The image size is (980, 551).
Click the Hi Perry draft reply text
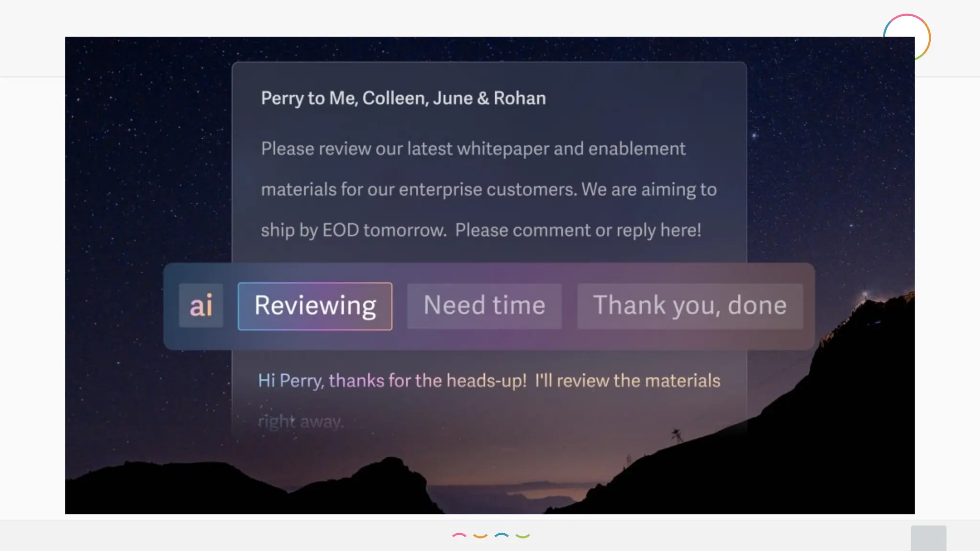[x=489, y=381]
